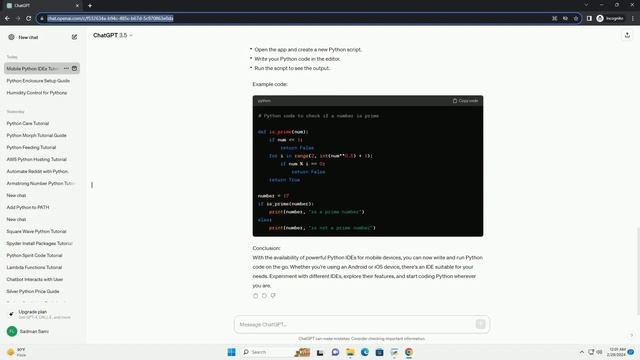
Task: Open Chatbot Interacts with User chat
Action: click(35, 280)
